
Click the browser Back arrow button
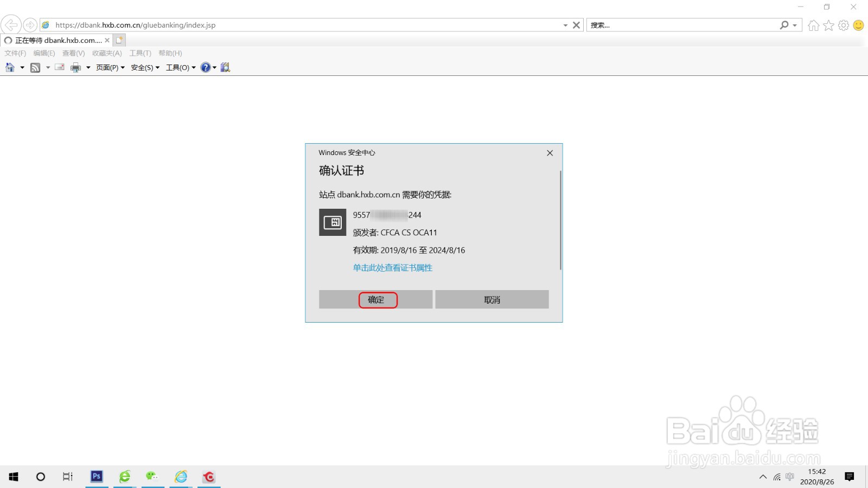tap(11, 25)
